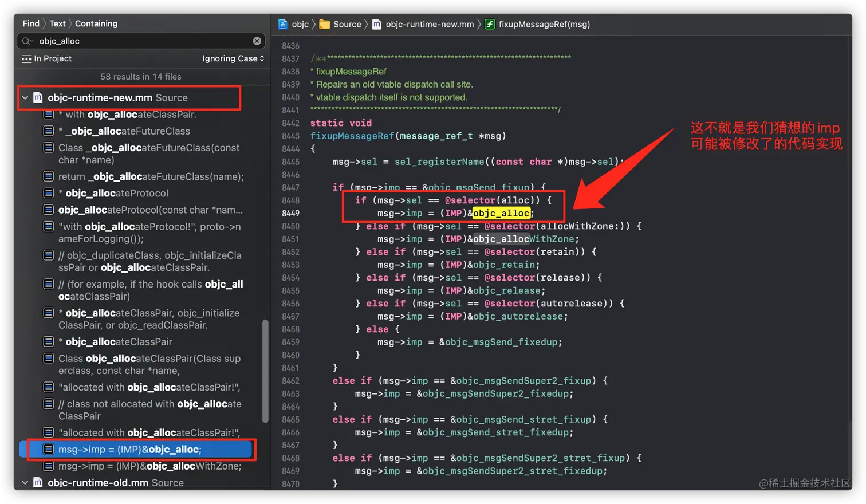The width and height of the screenshot is (866, 504).
Task: Click result icon for '* objc_allocateProtocol'
Action: tap(49, 193)
